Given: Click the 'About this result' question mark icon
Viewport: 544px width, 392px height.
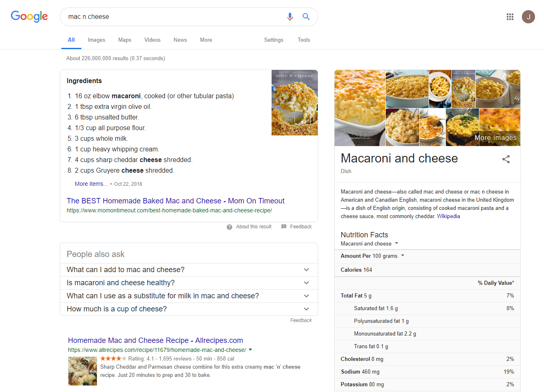Looking at the screenshot, I should point(229,227).
